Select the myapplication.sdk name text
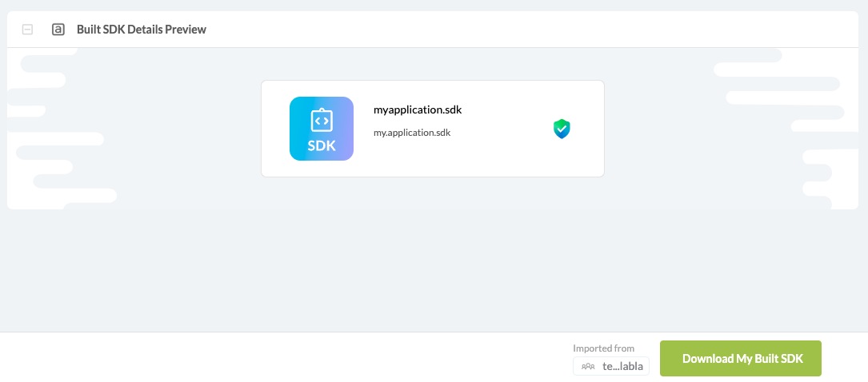Viewport: 868px width, 382px height. (x=418, y=110)
